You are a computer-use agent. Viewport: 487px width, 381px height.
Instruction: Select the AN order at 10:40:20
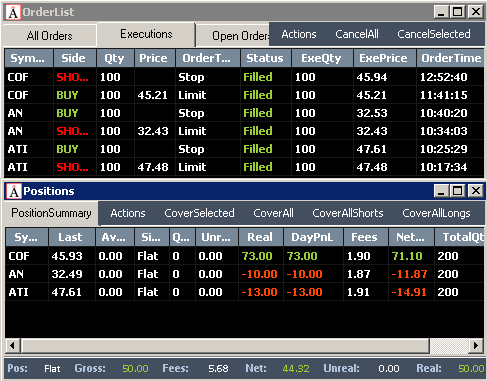pyautogui.click(x=244, y=113)
